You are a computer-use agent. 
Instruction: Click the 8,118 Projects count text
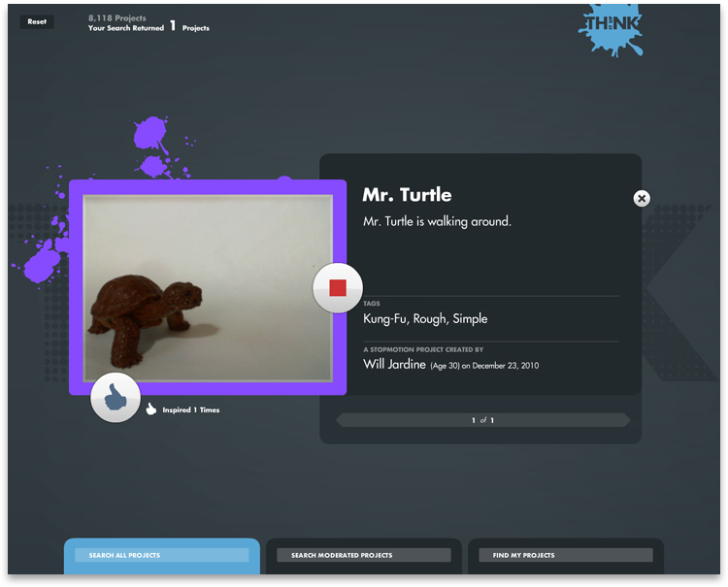click(x=117, y=18)
